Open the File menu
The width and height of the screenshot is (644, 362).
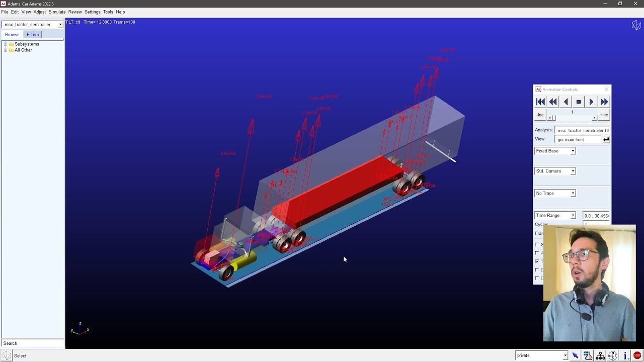tap(5, 12)
